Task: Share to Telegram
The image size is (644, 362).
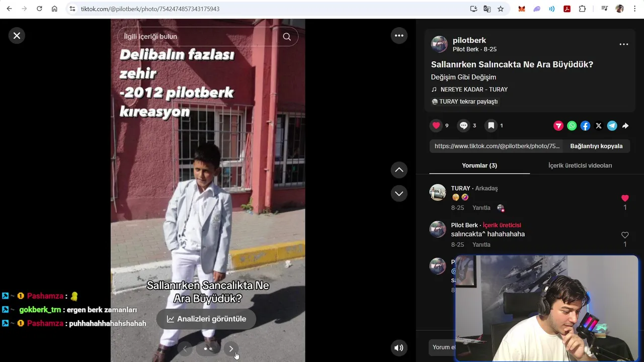Action: click(x=612, y=126)
